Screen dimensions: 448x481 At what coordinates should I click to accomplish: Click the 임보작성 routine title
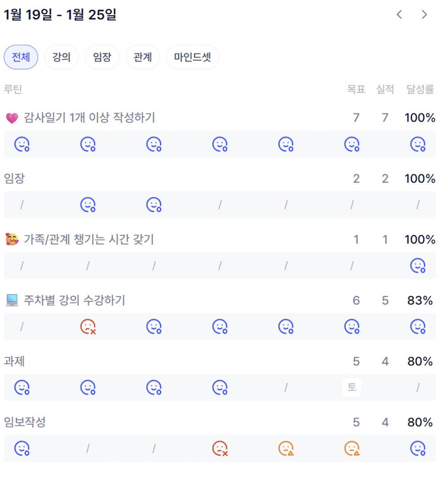pyautogui.click(x=24, y=422)
